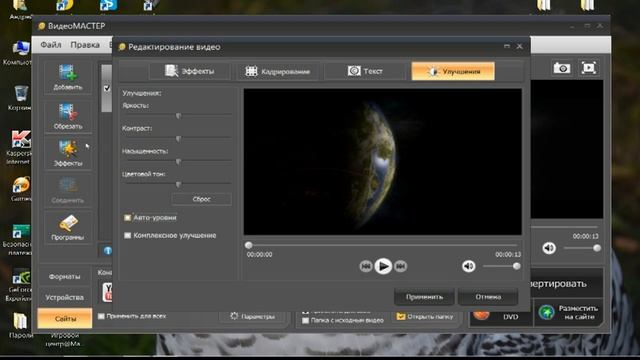Click the YouTube icon in main window

pyautogui.click(x=107, y=292)
